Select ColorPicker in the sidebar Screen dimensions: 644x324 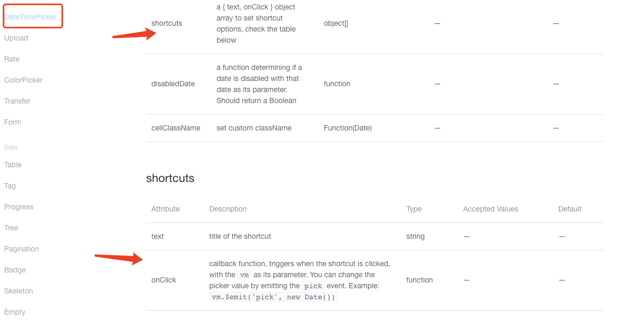[23, 80]
